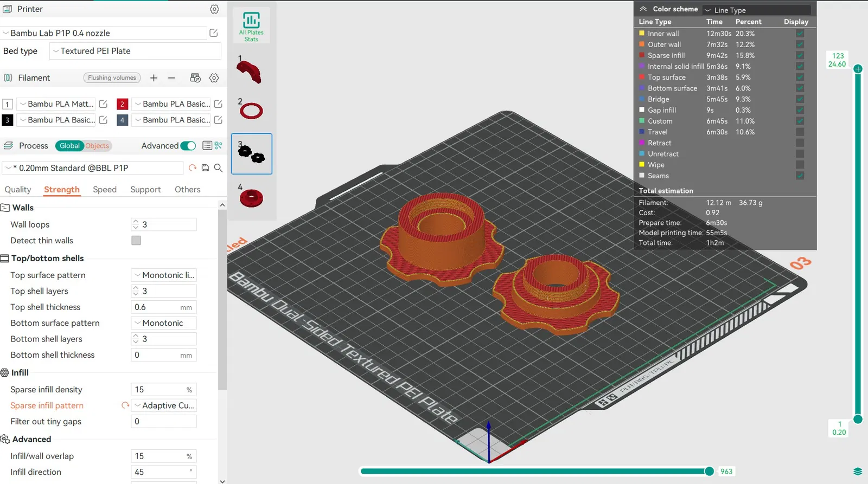Reset Sparse infill pattern to default
This screenshot has height=484, width=868.
125,405
